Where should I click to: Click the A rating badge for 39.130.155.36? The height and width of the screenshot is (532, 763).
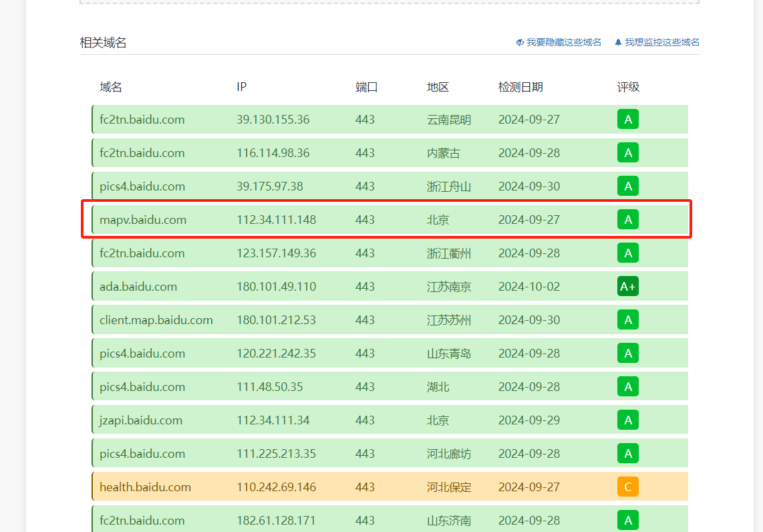tap(628, 119)
